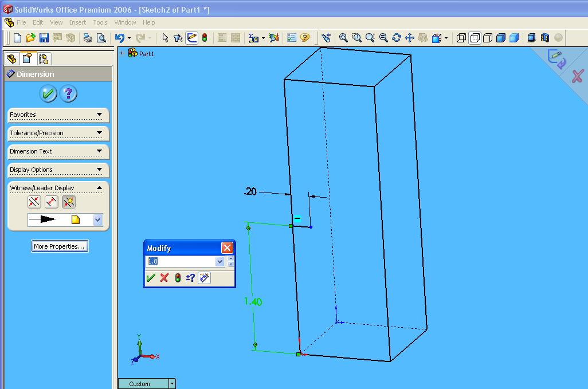This screenshot has width=588, height=389.
Task: Open an existing file
Action: click(30, 38)
